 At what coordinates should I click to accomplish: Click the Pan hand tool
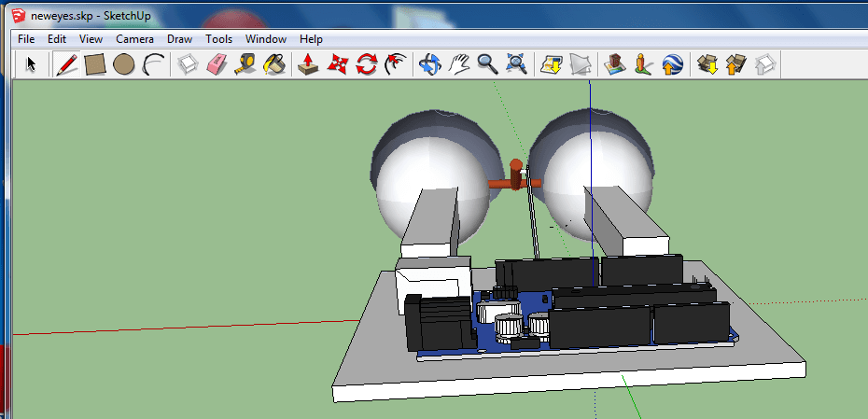pyautogui.click(x=457, y=64)
